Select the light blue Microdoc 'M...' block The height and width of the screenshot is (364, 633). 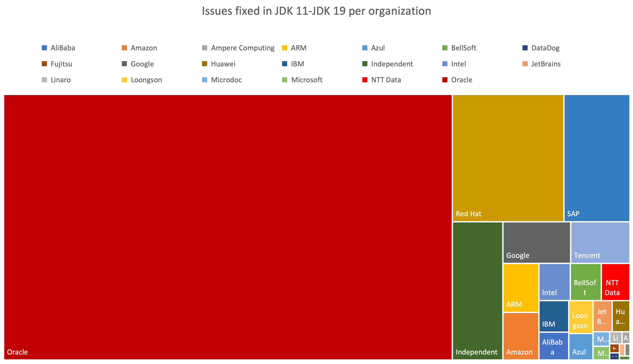tap(601, 339)
